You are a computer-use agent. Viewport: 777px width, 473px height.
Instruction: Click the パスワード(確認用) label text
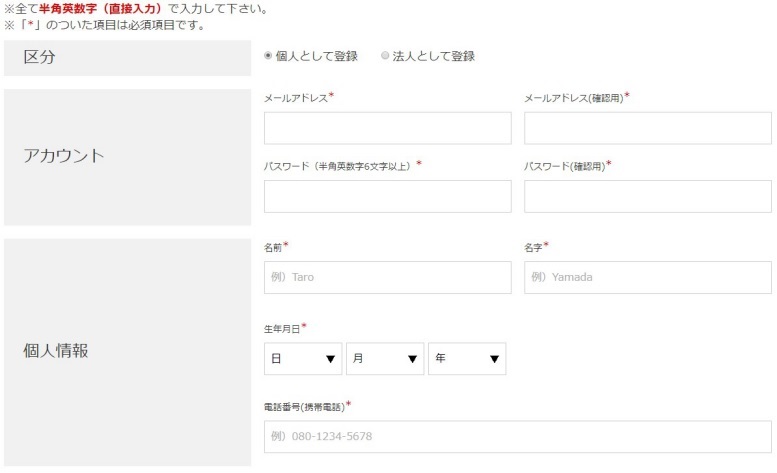565,167
